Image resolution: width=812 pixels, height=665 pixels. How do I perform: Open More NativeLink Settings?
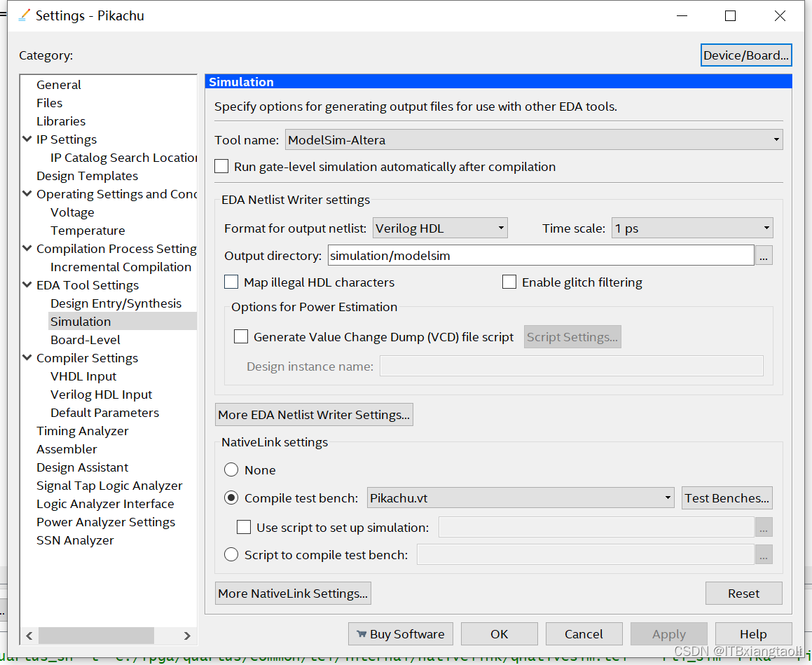point(293,594)
